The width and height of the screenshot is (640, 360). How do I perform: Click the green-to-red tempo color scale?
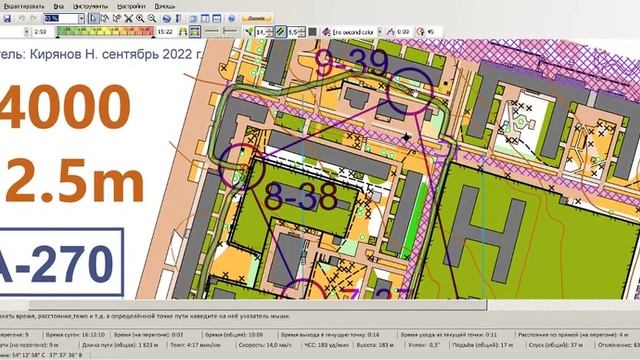point(105,31)
